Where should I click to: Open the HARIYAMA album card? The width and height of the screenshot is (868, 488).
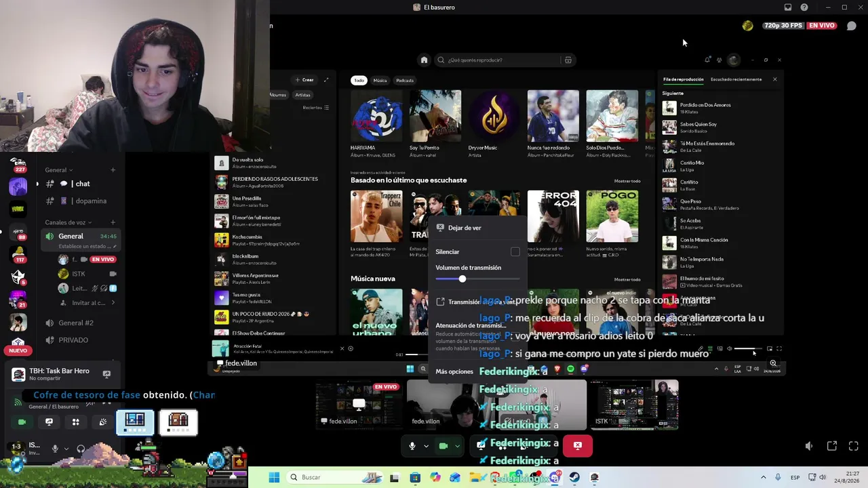click(x=376, y=125)
